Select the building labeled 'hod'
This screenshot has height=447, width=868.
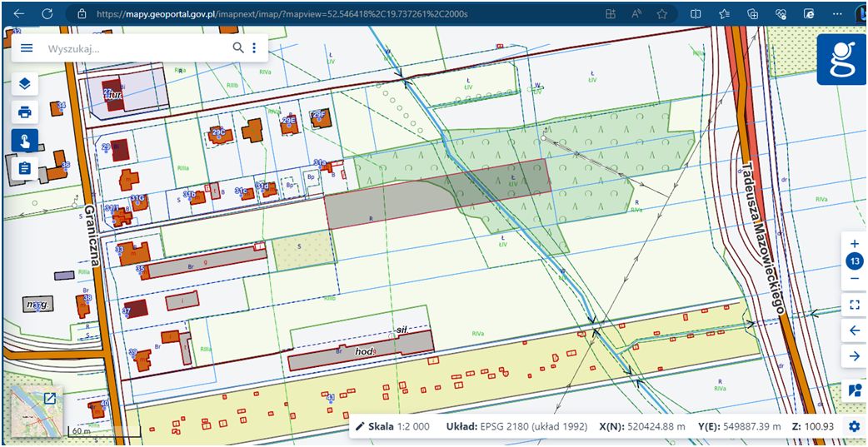pos(360,351)
